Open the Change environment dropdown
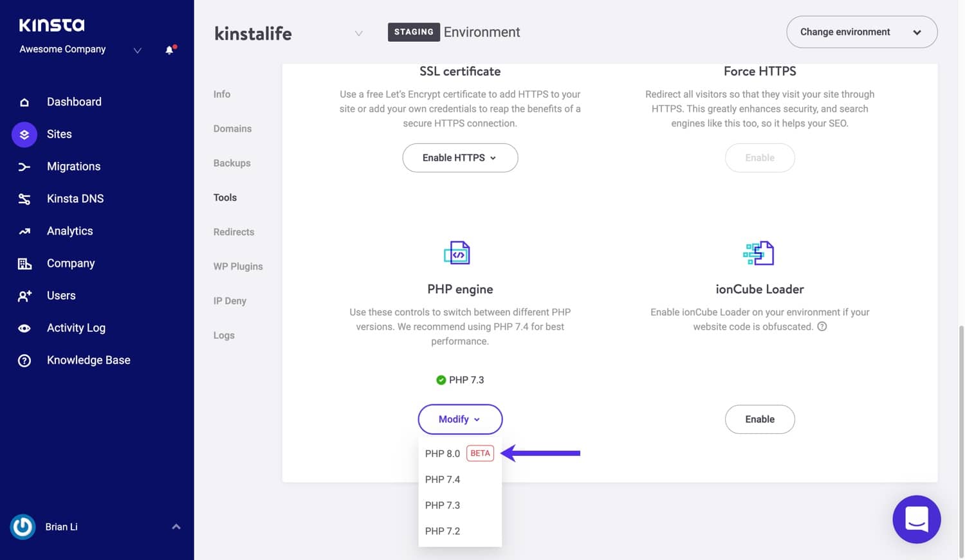Viewport: 965px width, 560px height. pyautogui.click(x=861, y=32)
